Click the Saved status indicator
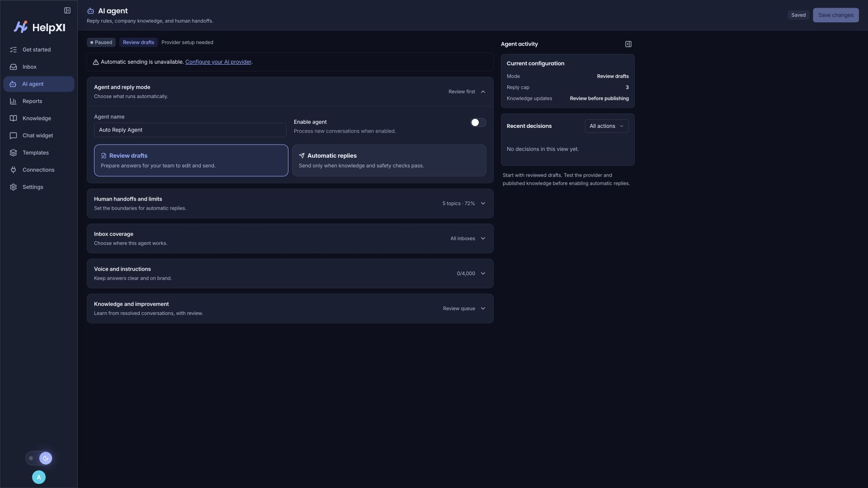 point(798,15)
